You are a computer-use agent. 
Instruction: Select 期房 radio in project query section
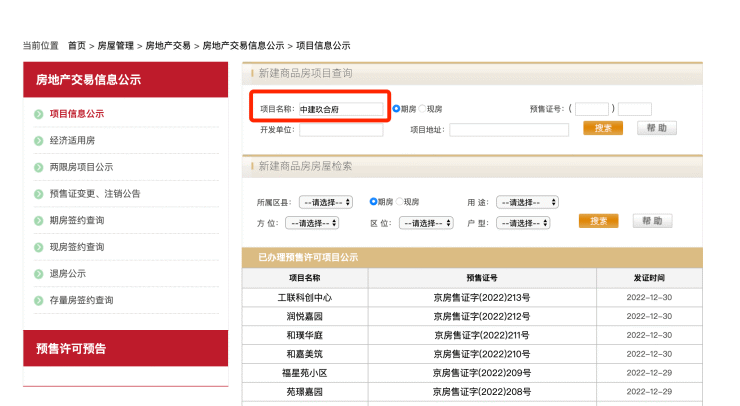[x=396, y=109]
